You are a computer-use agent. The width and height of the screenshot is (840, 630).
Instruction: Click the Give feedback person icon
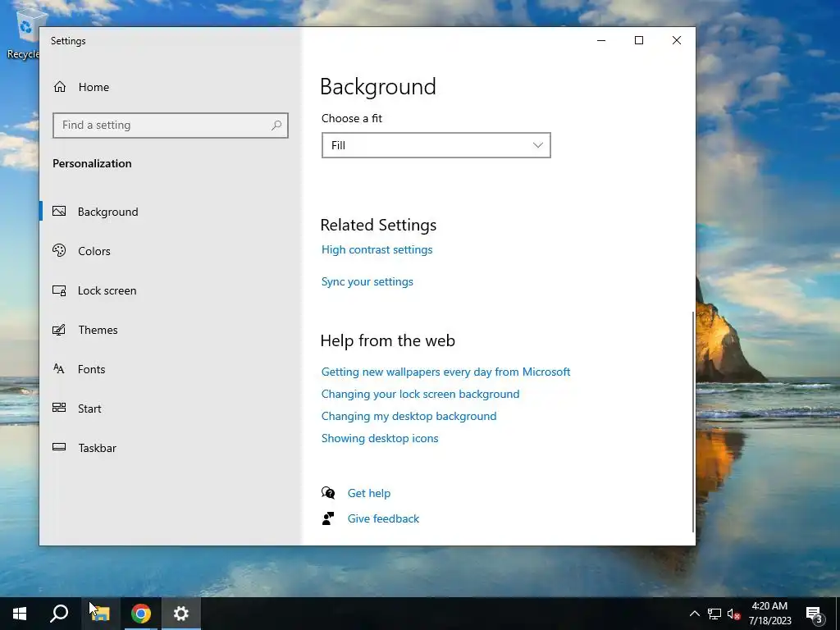click(328, 518)
